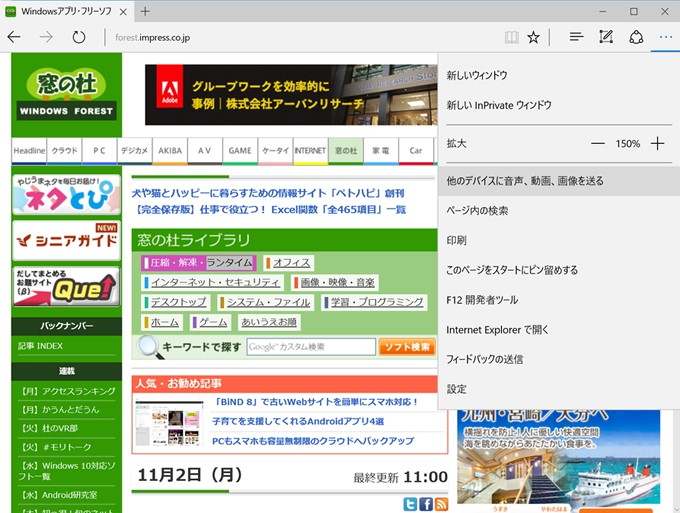Open デスクトップ library category
Viewport: 680px width, 513px height.
(176, 302)
